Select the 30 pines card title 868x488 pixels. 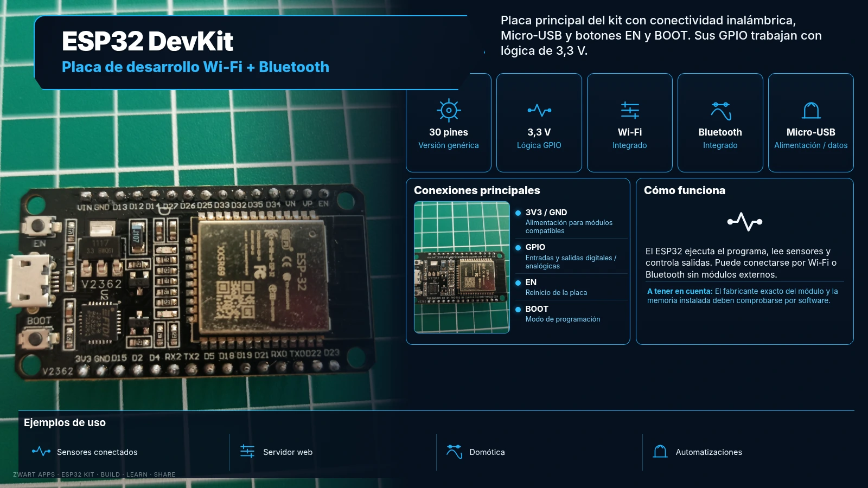pyautogui.click(x=449, y=132)
